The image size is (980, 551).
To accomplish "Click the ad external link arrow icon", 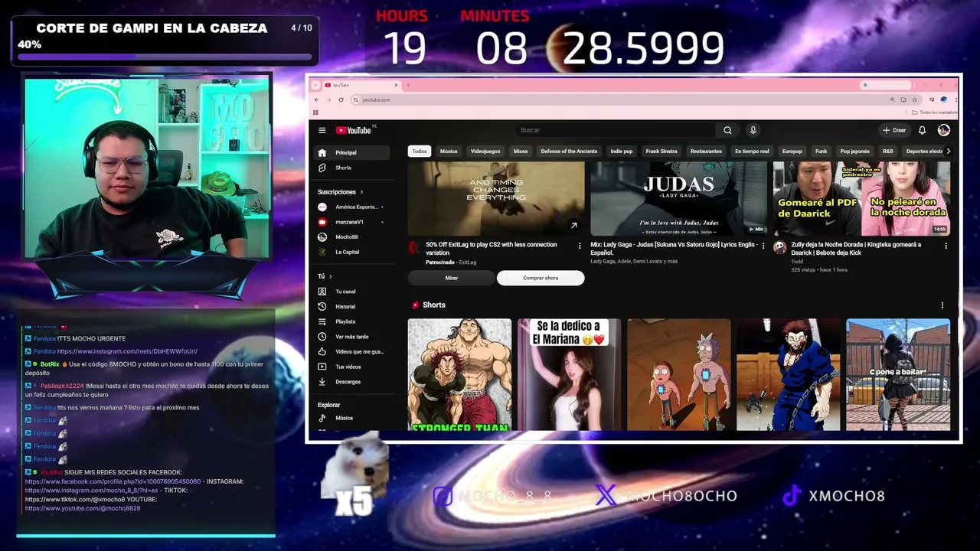I will click(x=573, y=226).
